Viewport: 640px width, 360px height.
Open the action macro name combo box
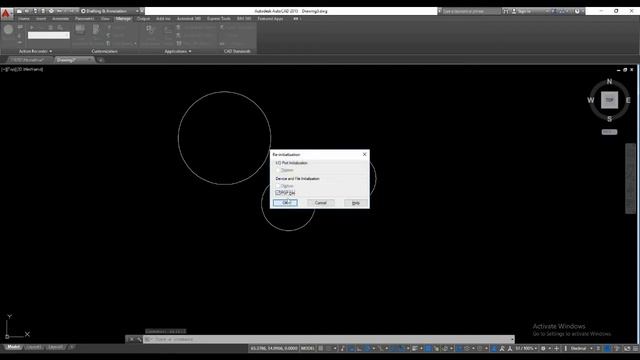coord(49,36)
